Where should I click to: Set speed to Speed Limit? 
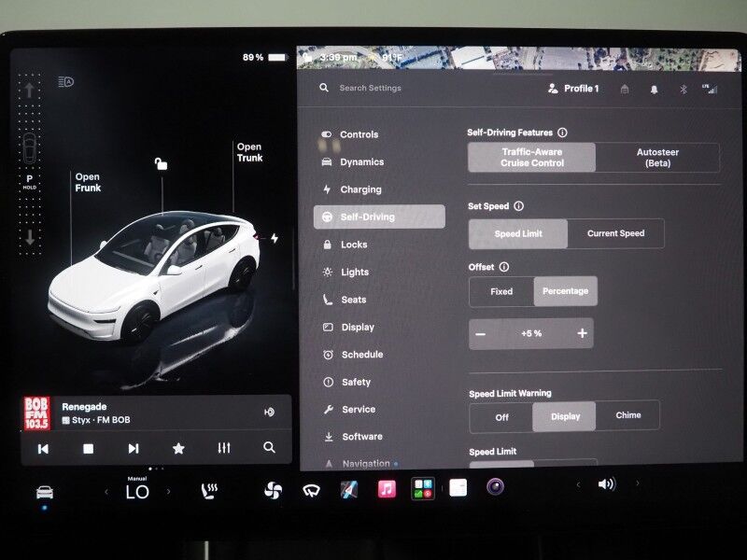[x=518, y=234]
